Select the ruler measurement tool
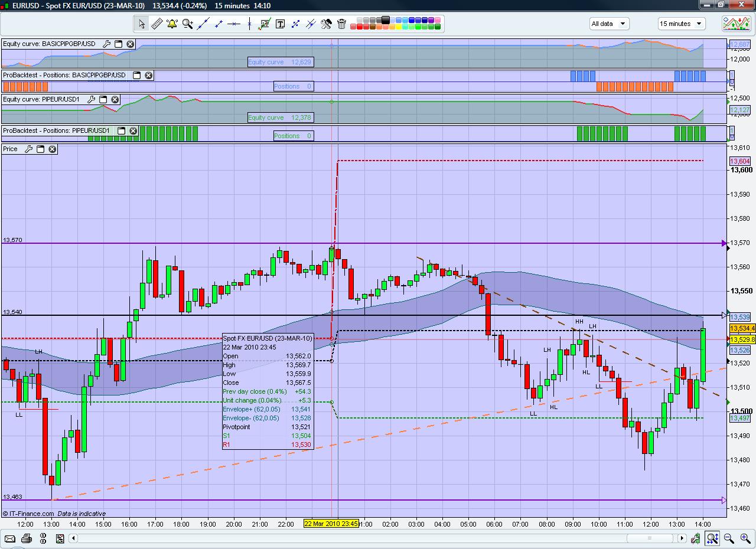 tap(157, 24)
